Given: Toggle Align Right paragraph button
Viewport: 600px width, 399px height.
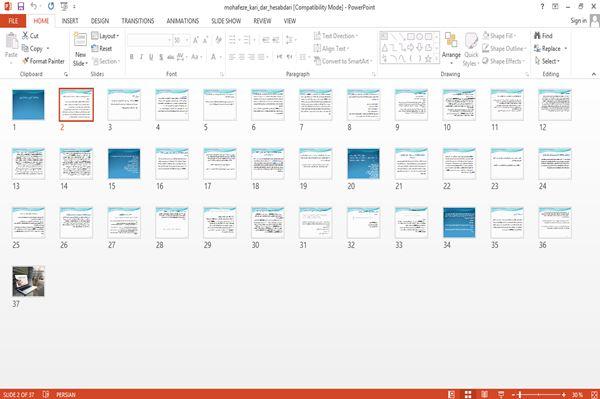Looking at the screenshot, I should pos(251,57).
